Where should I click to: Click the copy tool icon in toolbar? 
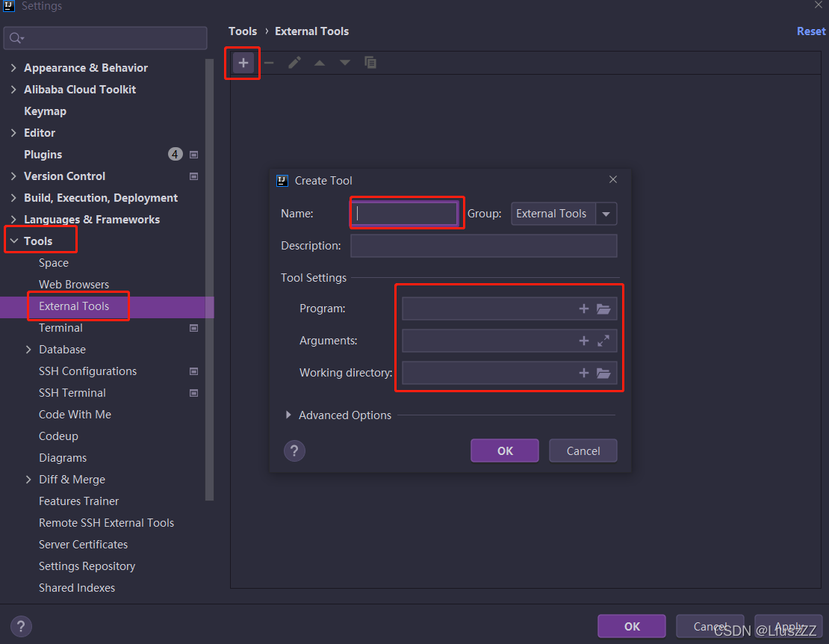[370, 63]
